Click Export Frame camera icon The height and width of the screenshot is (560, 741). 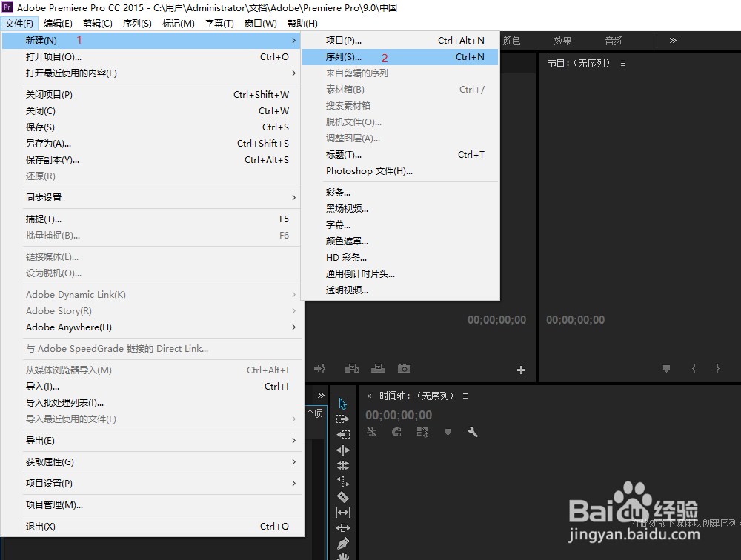click(x=404, y=369)
